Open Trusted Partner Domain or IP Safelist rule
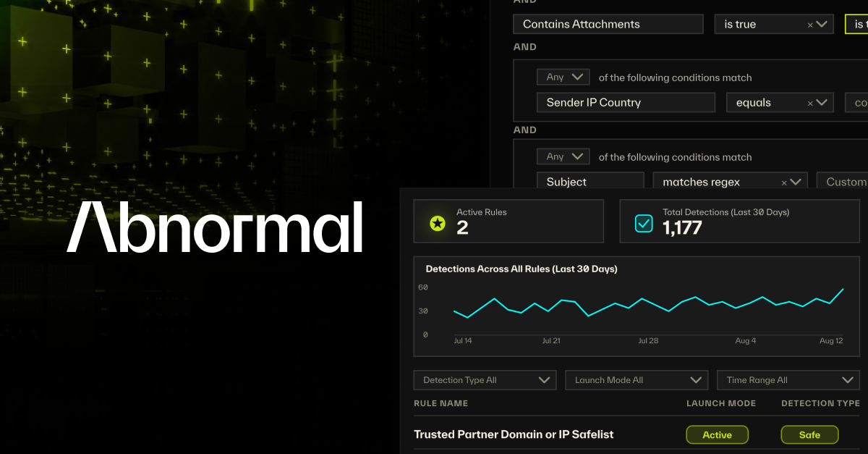The height and width of the screenshot is (454, 868). click(514, 434)
